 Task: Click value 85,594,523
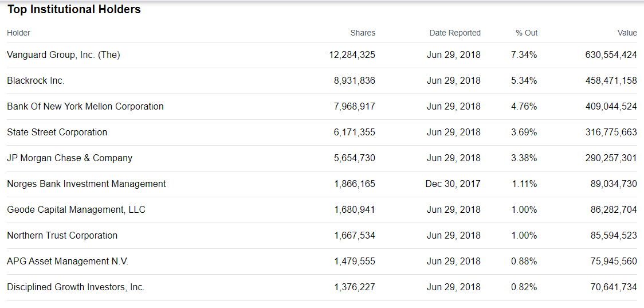[x=614, y=236]
